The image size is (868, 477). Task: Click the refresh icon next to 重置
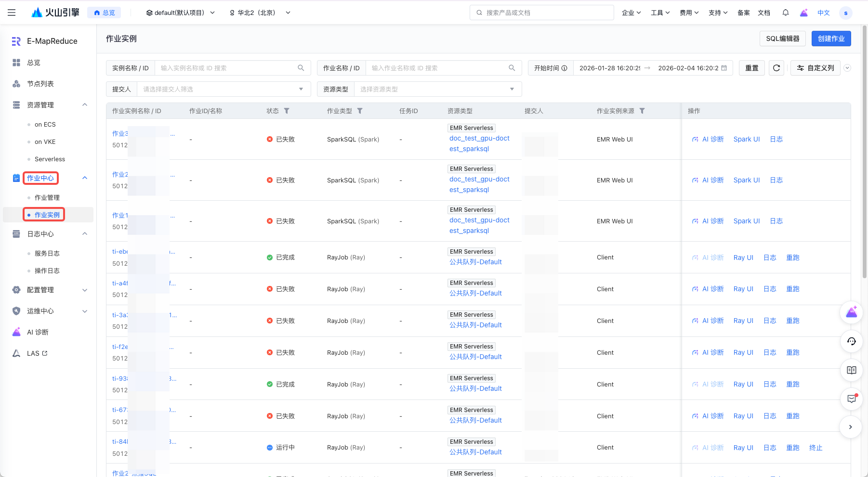coord(776,68)
